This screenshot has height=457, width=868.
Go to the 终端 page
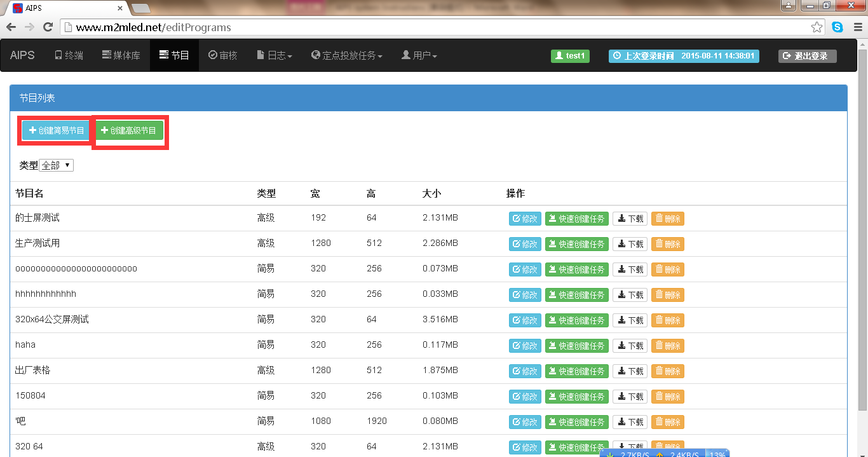(x=69, y=55)
